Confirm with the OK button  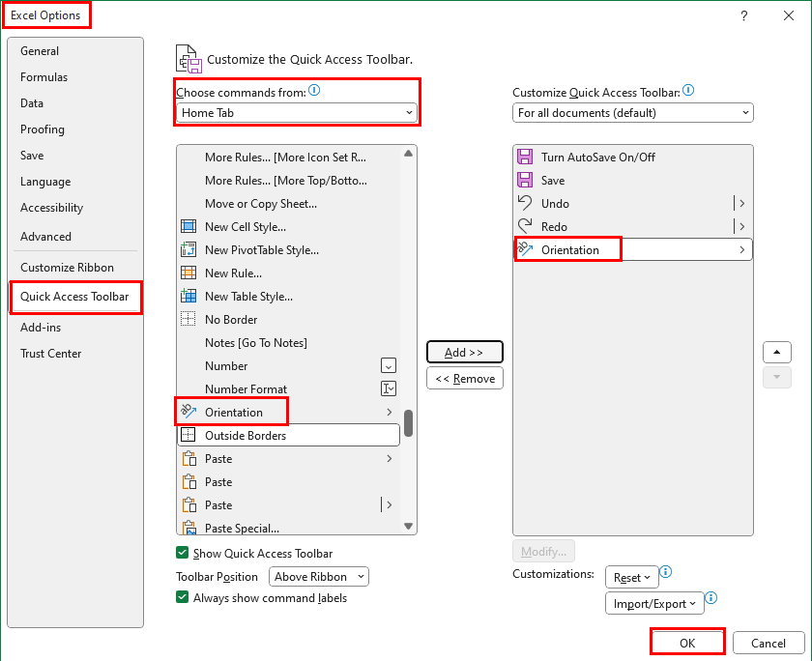click(687, 643)
